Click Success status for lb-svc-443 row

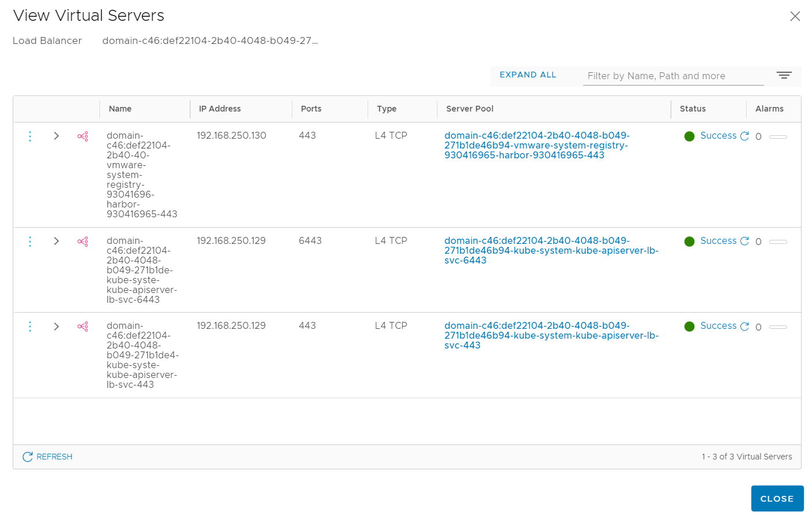[718, 326]
